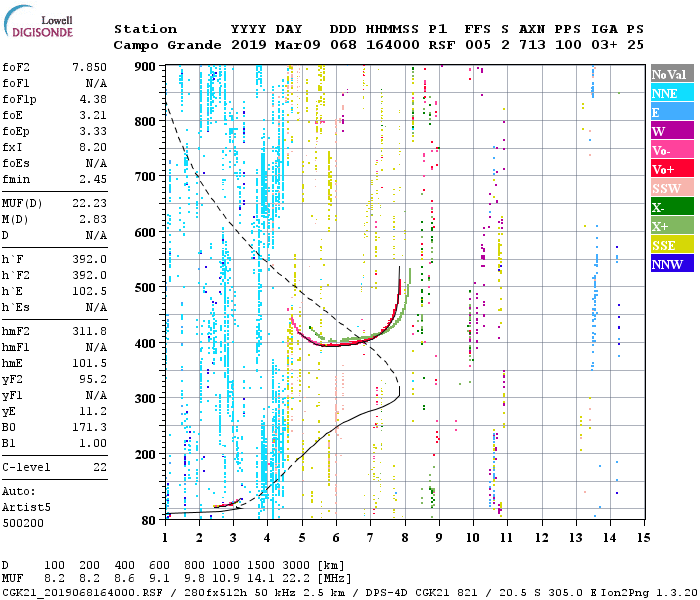Viewport: 700px width, 600px height.
Task: Click the X+ light green legend swatch
Action: click(x=672, y=225)
